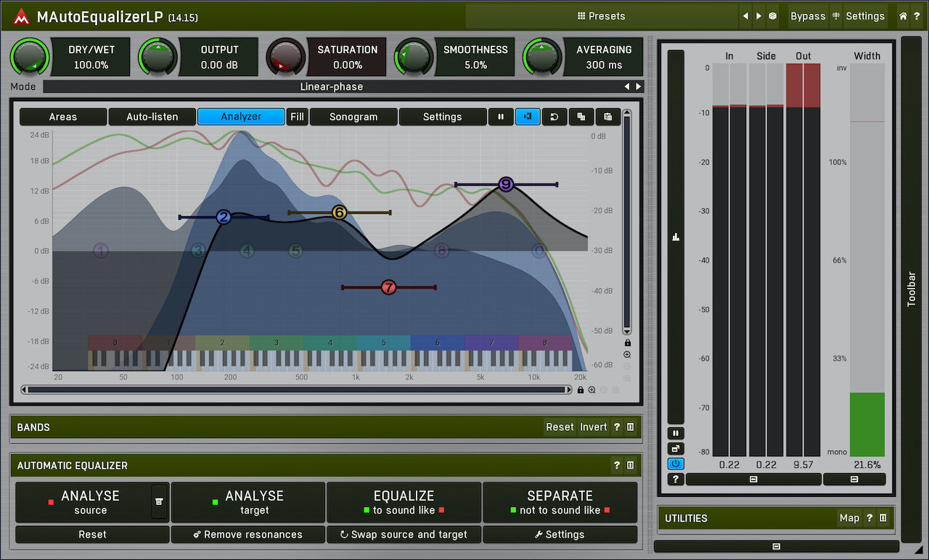The image size is (929, 560).
Task: Click the pop-out meter window icon
Action: point(676,448)
